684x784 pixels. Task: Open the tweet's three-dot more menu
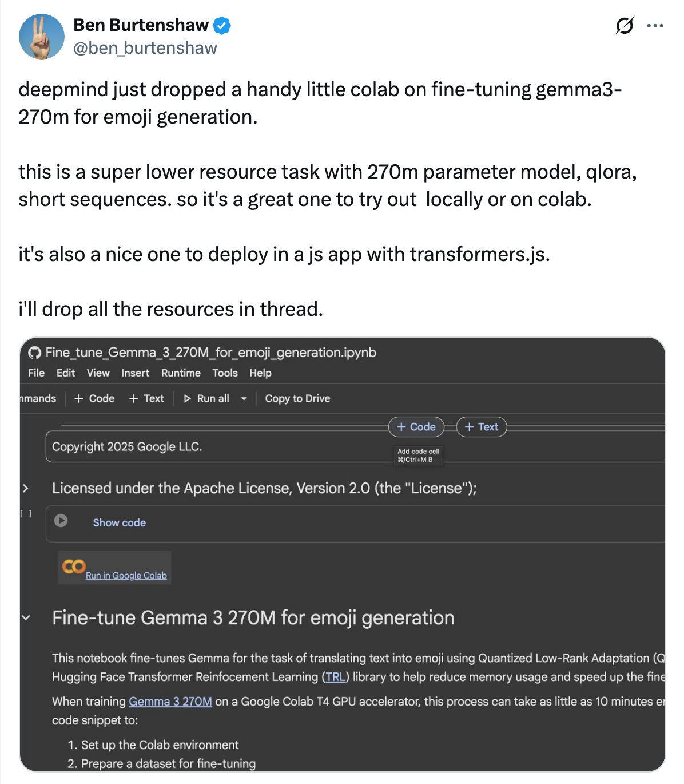click(655, 26)
